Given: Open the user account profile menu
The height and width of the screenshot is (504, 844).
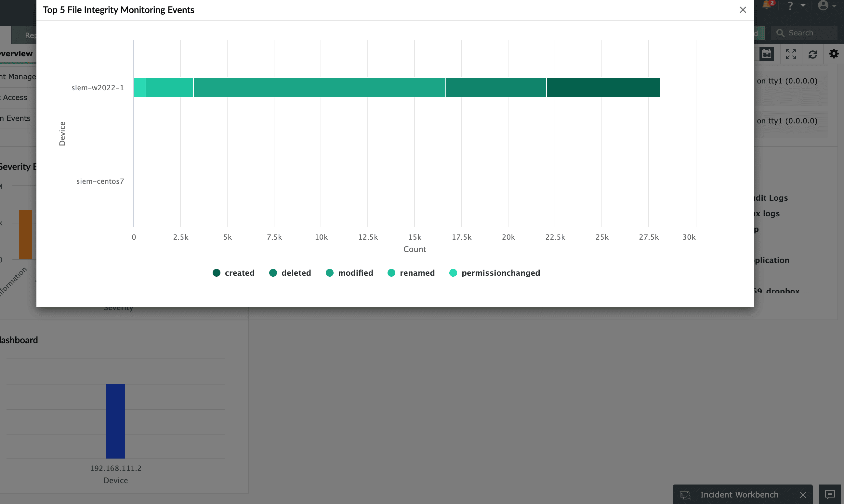Looking at the screenshot, I should 823,6.
